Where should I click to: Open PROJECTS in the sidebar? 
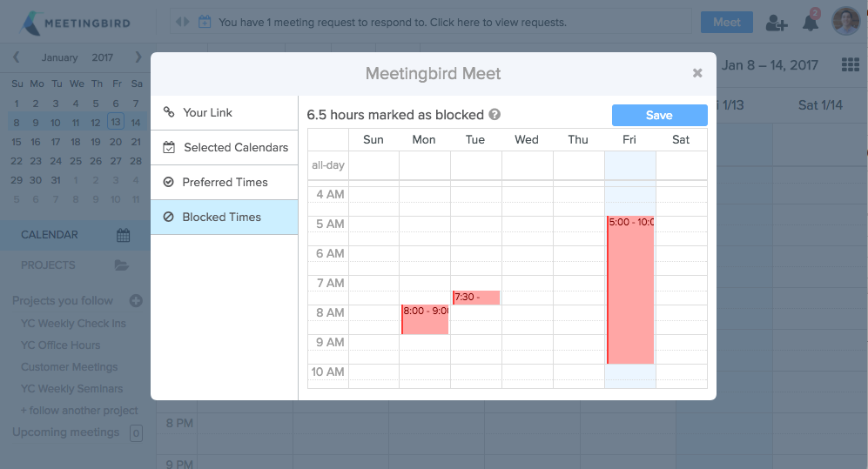[x=75, y=265]
